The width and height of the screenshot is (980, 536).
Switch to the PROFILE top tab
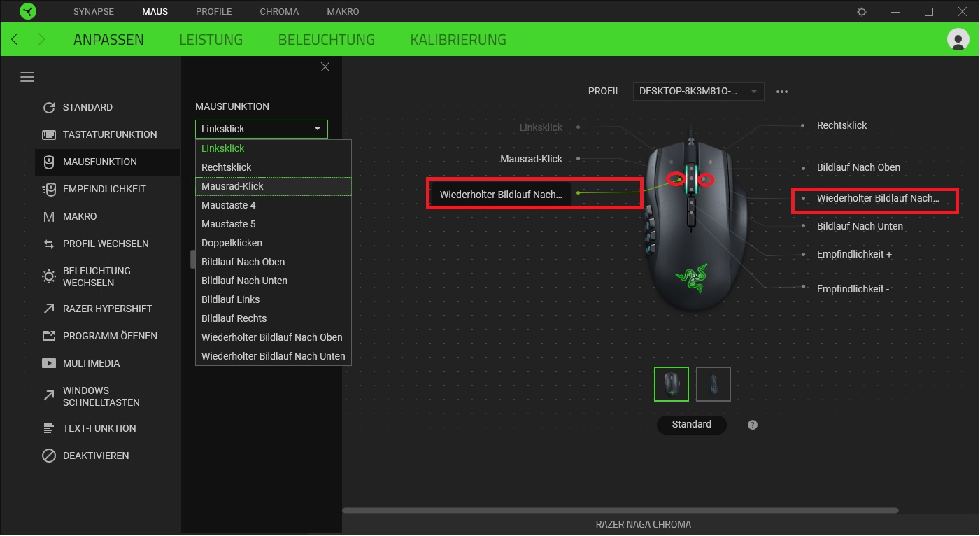(x=213, y=12)
